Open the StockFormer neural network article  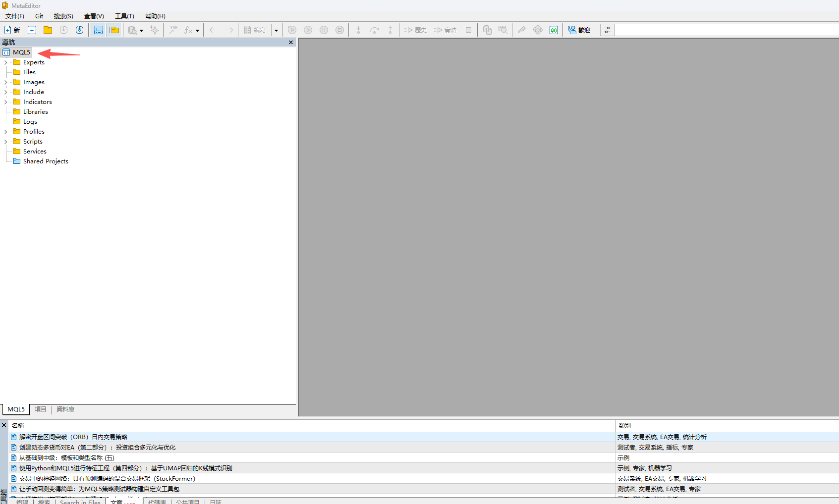coord(107,479)
